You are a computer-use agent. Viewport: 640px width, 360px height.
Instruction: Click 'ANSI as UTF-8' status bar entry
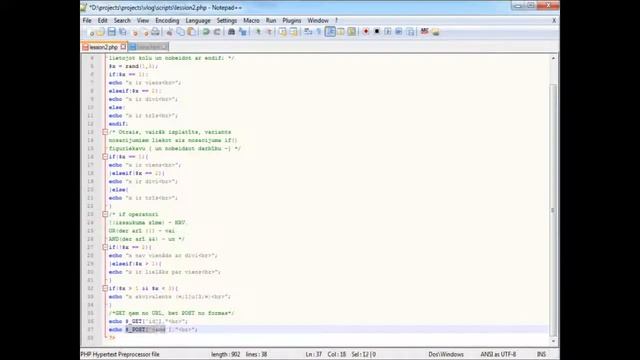point(498,354)
